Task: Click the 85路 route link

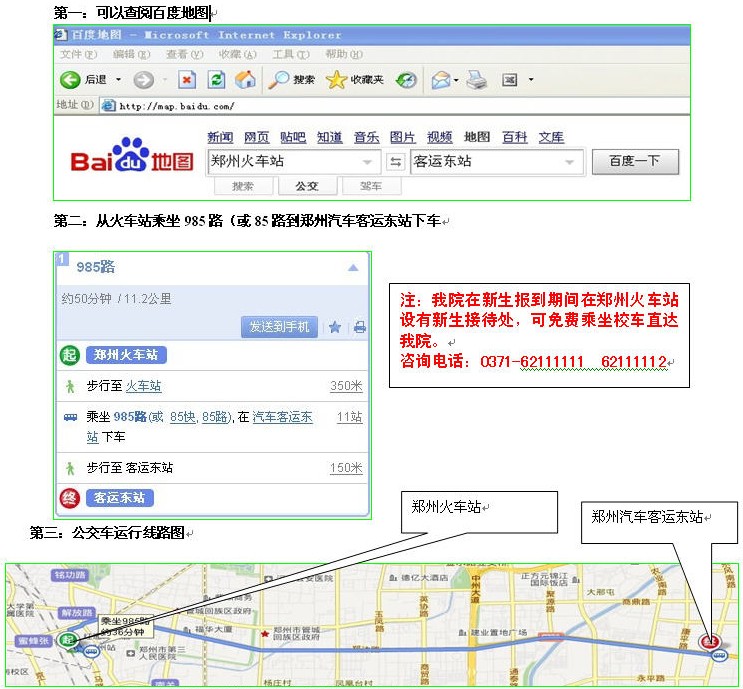Action: (x=215, y=417)
